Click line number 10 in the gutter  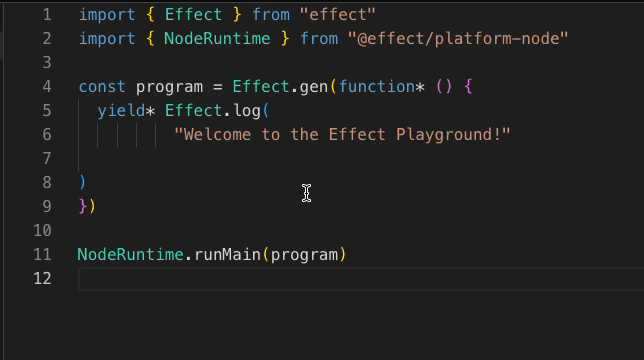42,230
